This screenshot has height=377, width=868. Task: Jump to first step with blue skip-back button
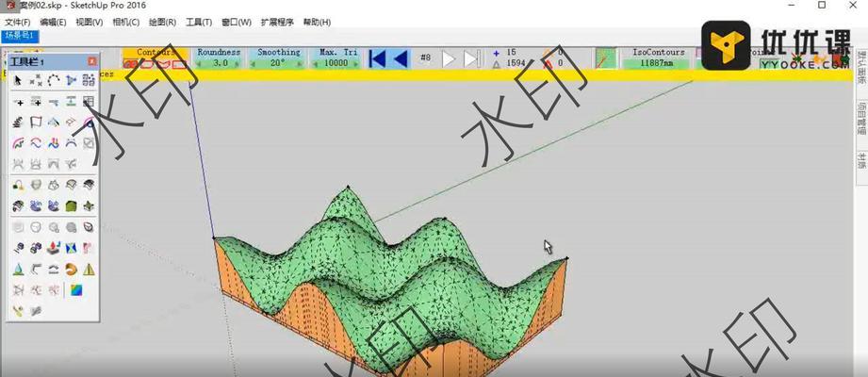[377, 58]
